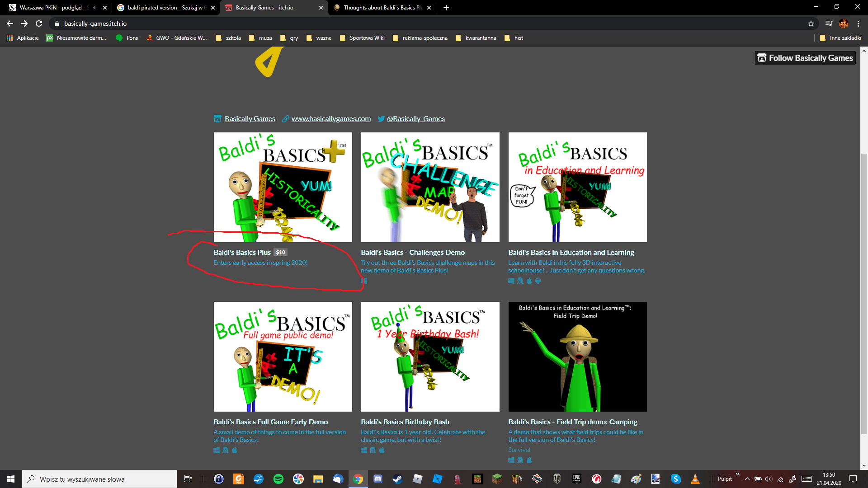Screen dimensions: 868x488
Task: Open Chrome three-dot menu
Action: click(x=858, y=23)
